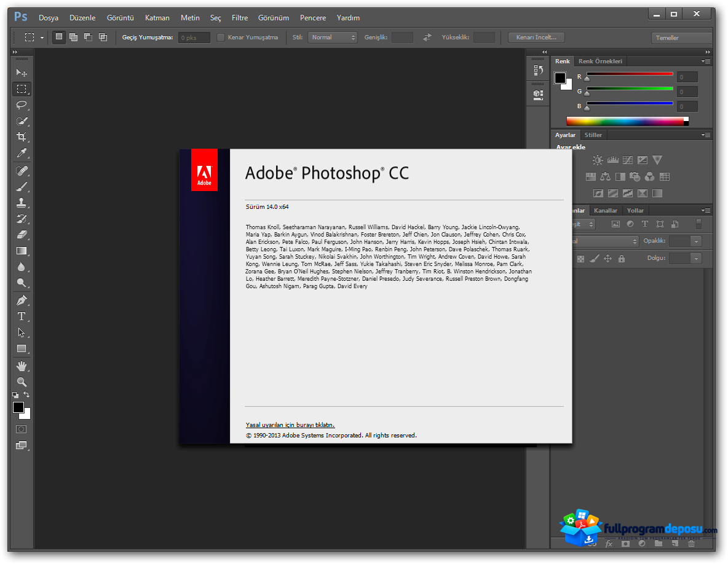Add a Vibrance adjustment triangle icon

(657, 160)
